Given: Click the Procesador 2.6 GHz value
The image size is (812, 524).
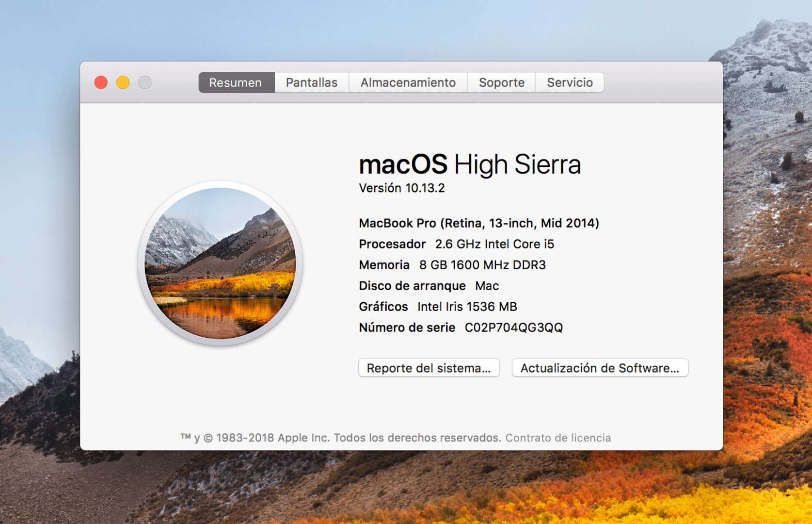Looking at the screenshot, I should click(494, 244).
